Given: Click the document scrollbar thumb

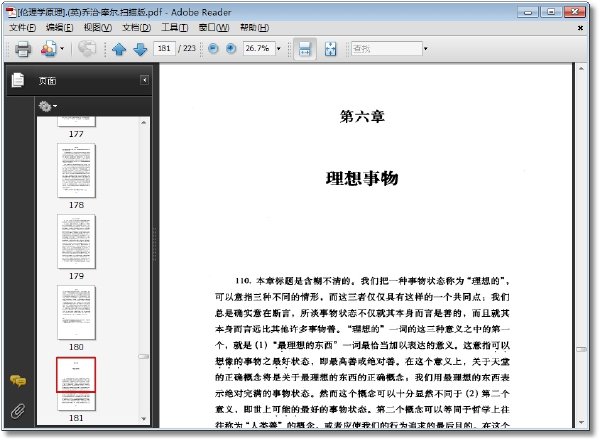Looking at the screenshot, I should tap(581, 349).
